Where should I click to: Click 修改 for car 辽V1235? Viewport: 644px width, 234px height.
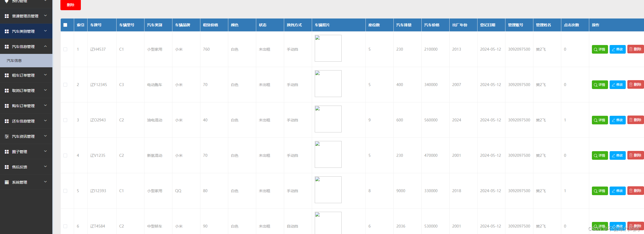pyautogui.click(x=617, y=155)
